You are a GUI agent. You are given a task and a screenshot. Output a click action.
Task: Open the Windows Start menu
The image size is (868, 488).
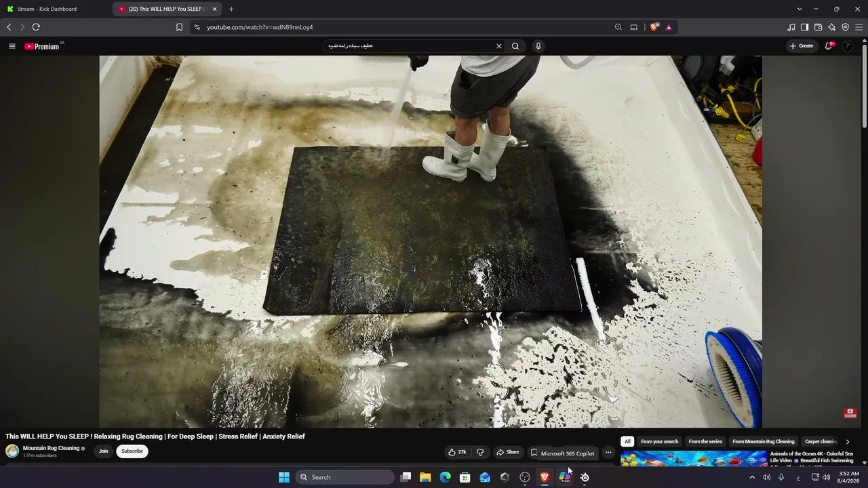click(284, 477)
